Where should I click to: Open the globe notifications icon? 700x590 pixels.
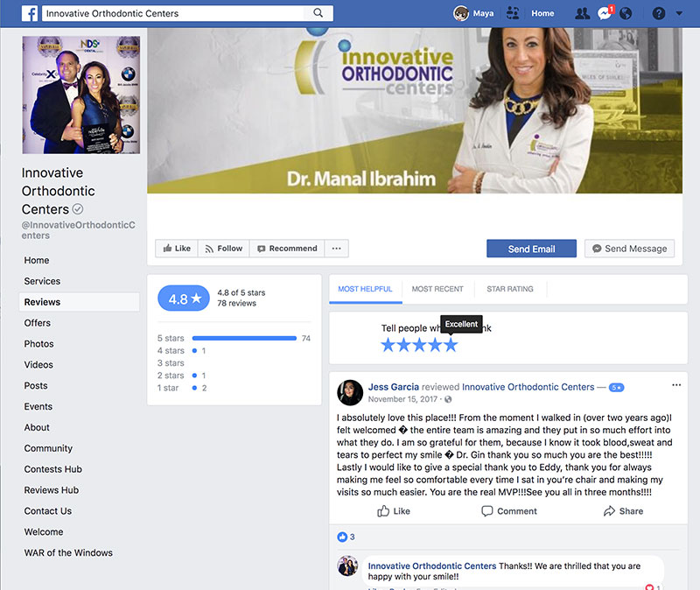pyautogui.click(x=626, y=13)
